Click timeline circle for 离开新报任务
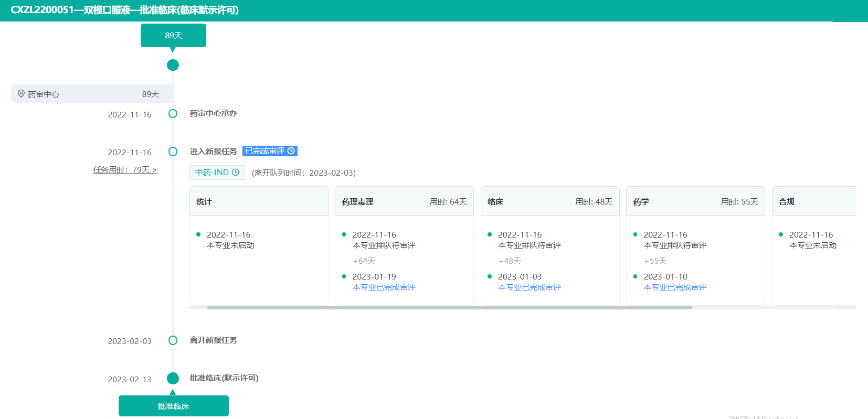868x419 pixels. 173,340
